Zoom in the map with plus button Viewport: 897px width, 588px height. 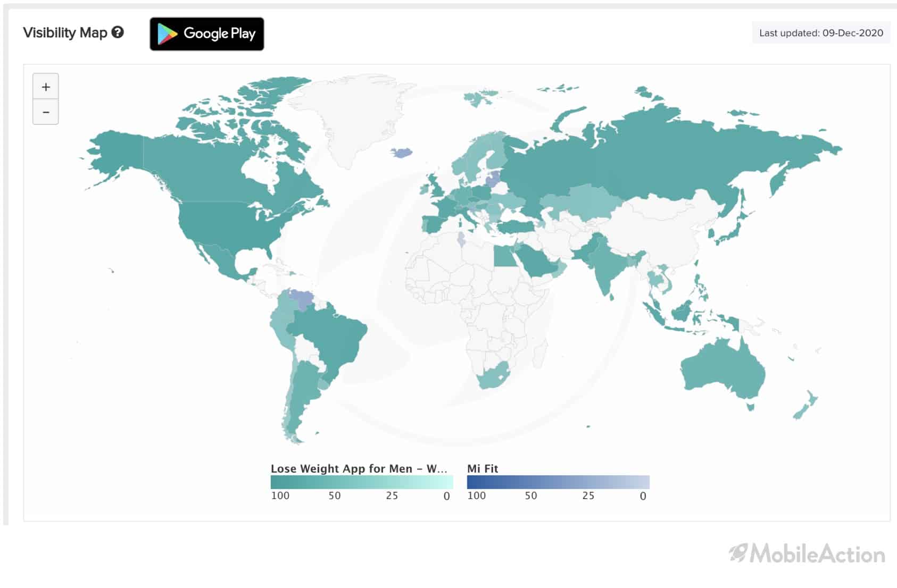46,87
